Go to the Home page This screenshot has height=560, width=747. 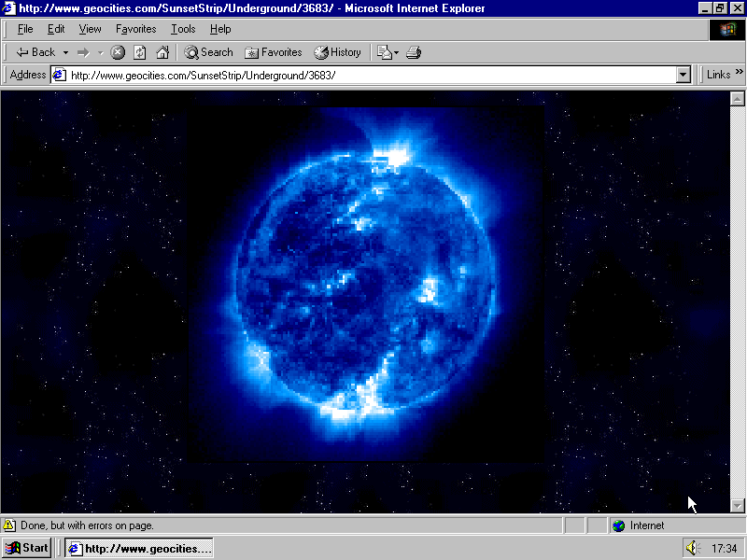click(162, 52)
